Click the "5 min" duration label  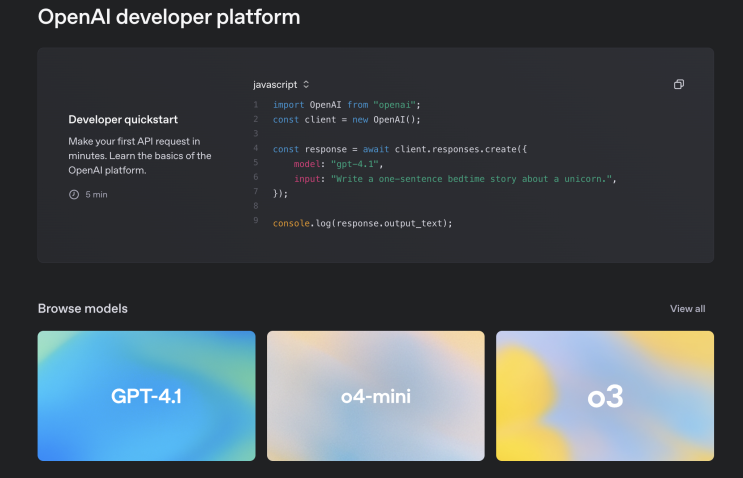click(x=96, y=195)
